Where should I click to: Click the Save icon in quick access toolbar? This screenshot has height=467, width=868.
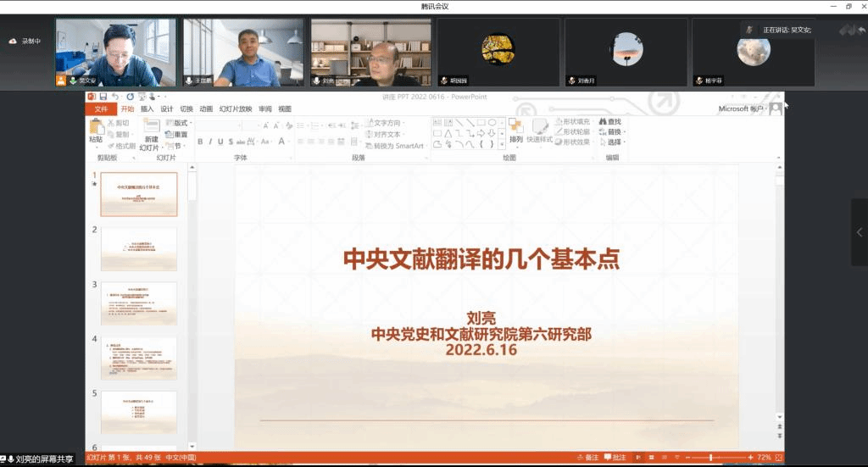point(103,97)
